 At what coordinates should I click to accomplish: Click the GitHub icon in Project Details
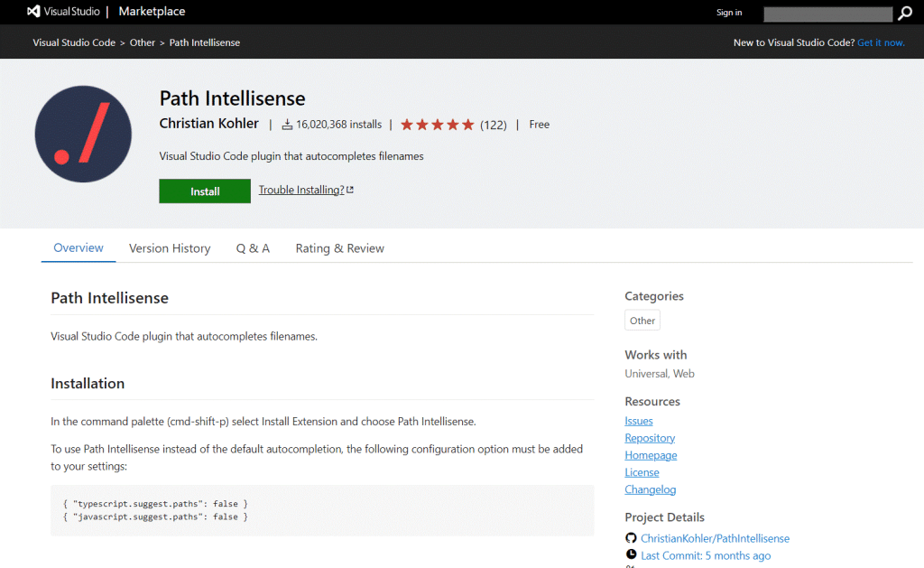click(x=631, y=538)
